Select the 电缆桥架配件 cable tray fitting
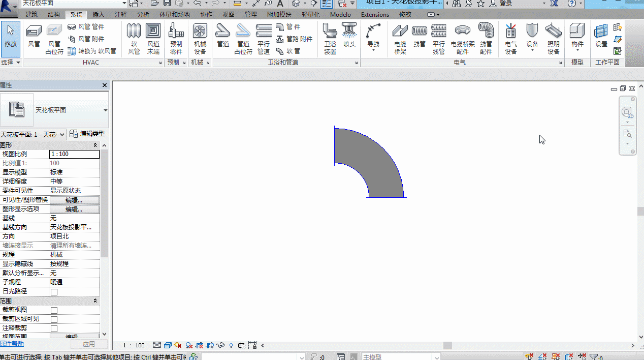 point(463,39)
